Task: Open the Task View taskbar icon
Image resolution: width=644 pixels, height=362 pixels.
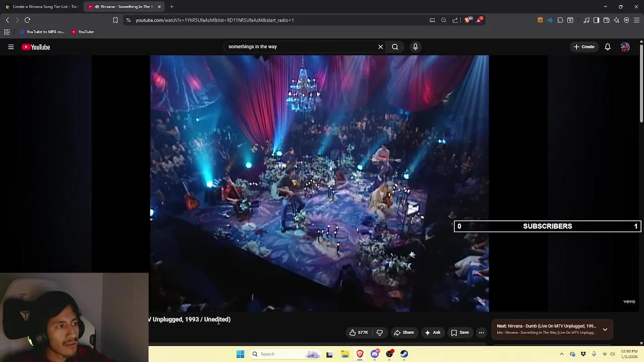Action: (x=330, y=354)
